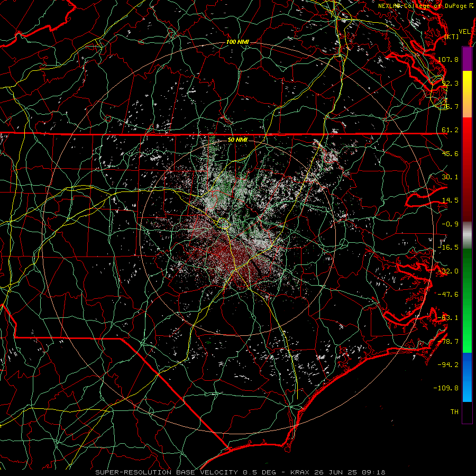Click the -94.2 value on velocity scale
The image size is (476, 476).
click(x=448, y=365)
